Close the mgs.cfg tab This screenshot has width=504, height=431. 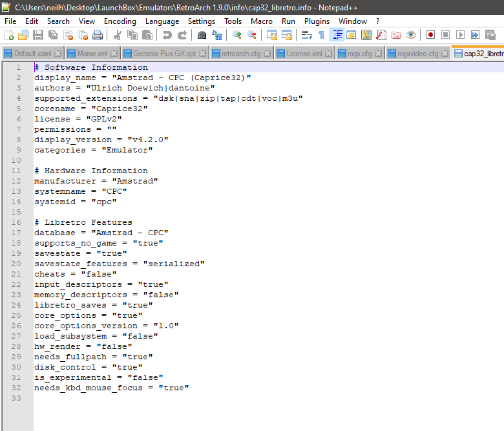(378, 54)
